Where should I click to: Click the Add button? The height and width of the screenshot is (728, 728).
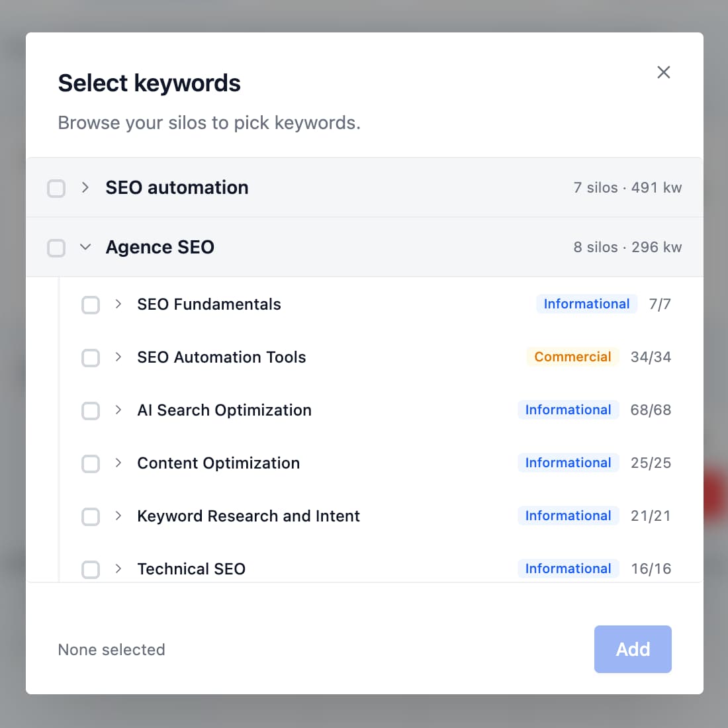pos(632,649)
